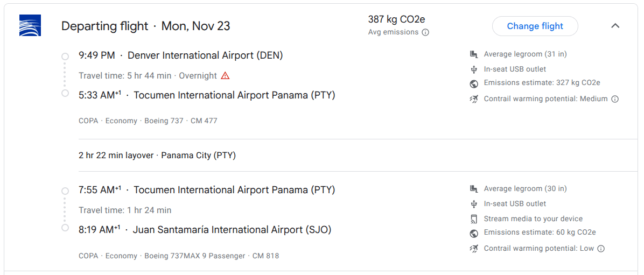Click the Contrail warming potential Medium info icon

615,99
